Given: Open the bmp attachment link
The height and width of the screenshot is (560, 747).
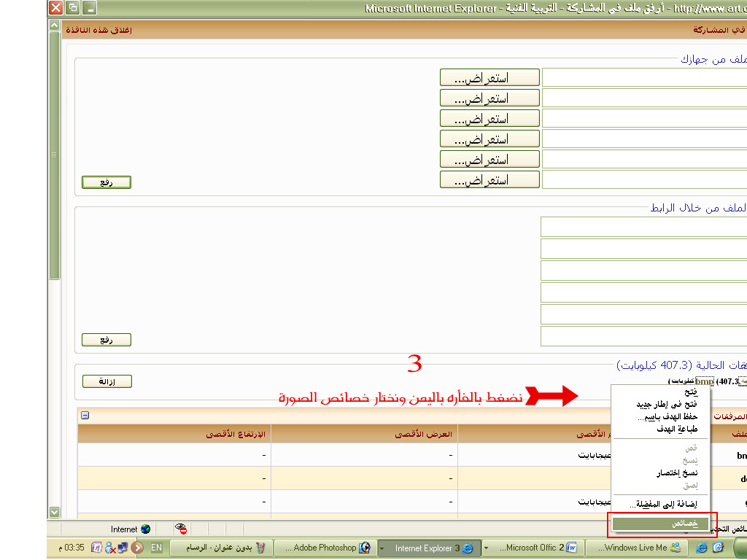Looking at the screenshot, I should [x=704, y=381].
